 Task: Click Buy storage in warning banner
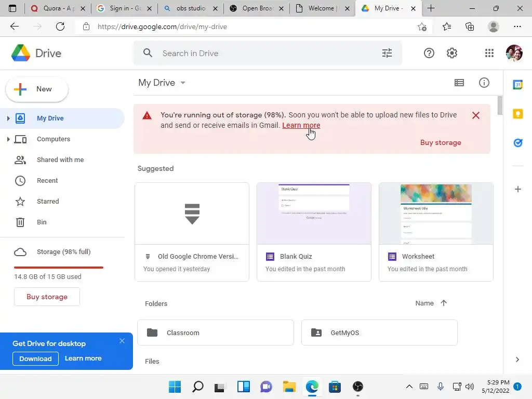(x=441, y=142)
